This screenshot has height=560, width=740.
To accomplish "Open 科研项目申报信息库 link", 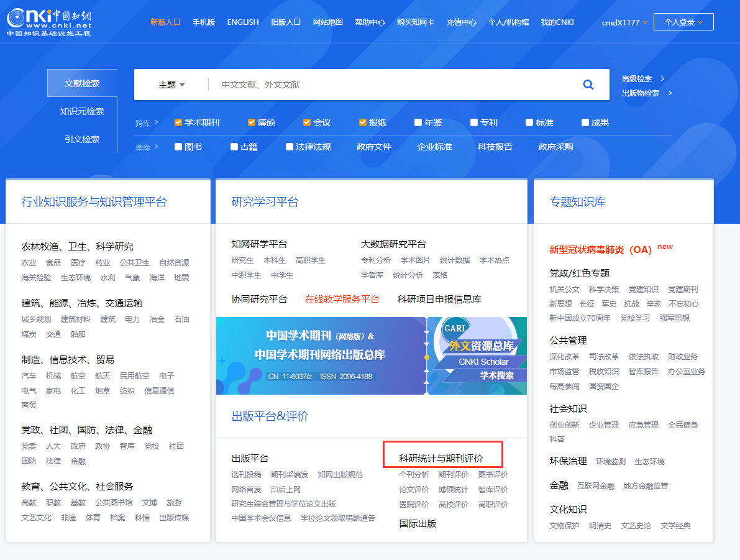I will click(x=439, y=300).
